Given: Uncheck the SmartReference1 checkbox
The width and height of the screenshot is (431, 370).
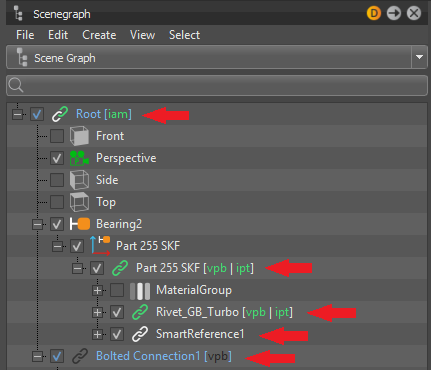Looking at the screenshot, I should (x=117, y=334).
